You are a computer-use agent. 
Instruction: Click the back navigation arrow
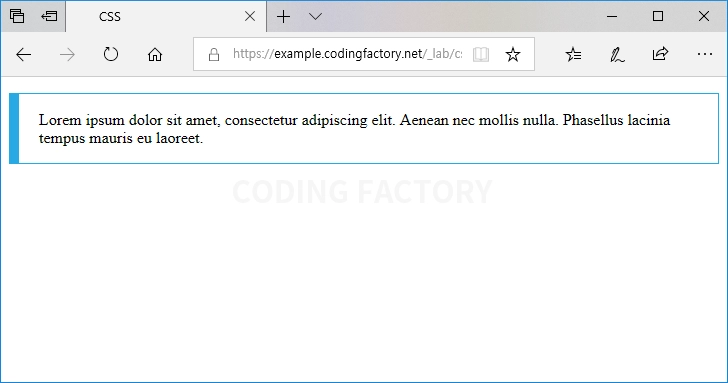click(23, 55)
